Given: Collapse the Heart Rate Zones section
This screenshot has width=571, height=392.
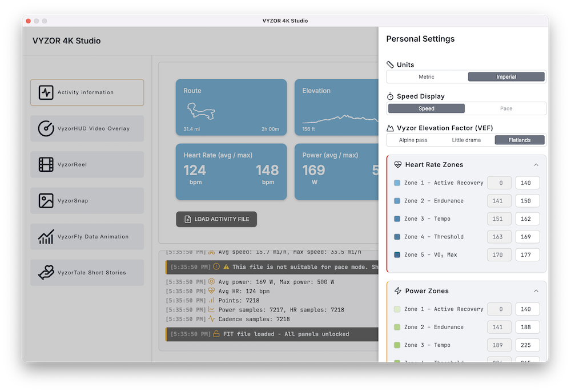Looking at the screenshot, I should click(536, 165).
